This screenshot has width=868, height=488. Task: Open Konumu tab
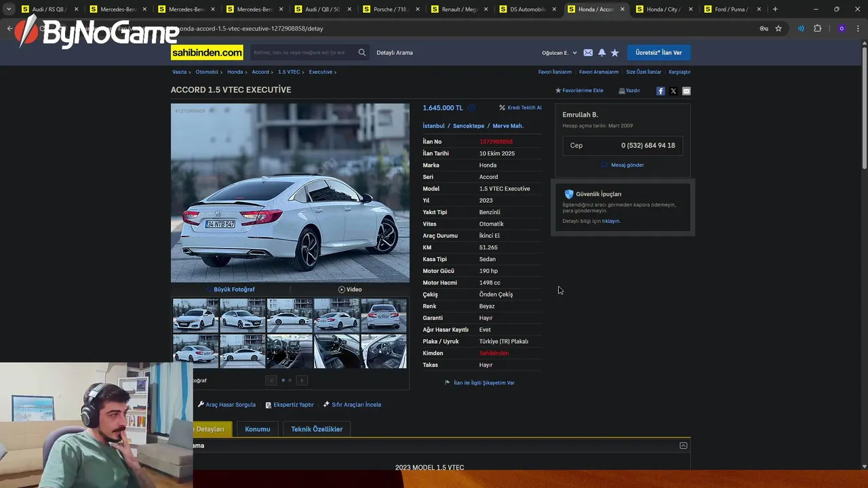(258, 429)
